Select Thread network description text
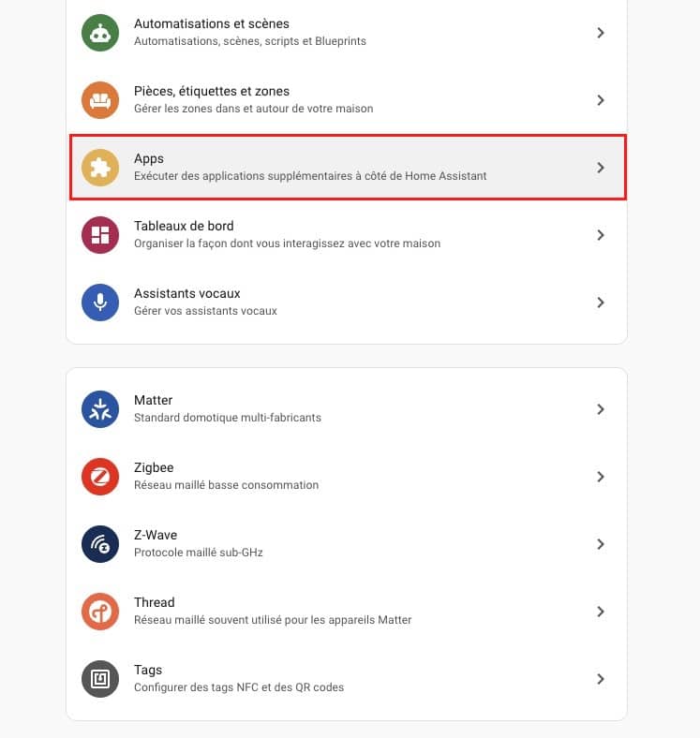 point(273,620)
